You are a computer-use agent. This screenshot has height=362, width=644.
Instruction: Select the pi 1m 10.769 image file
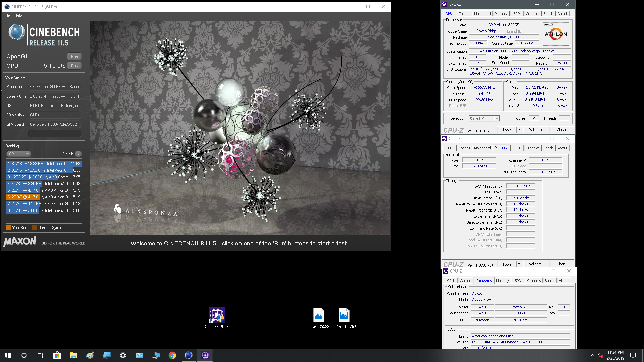tap(344, 318)
